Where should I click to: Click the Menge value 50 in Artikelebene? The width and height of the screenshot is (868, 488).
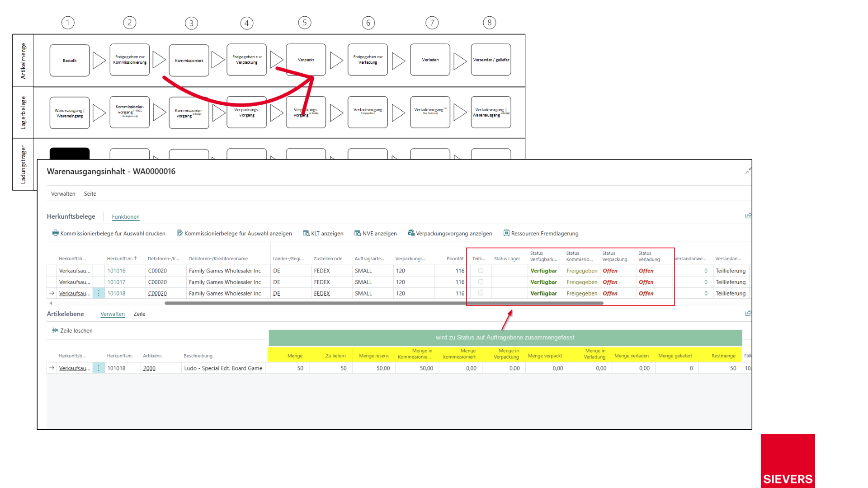tap(300, 368)
